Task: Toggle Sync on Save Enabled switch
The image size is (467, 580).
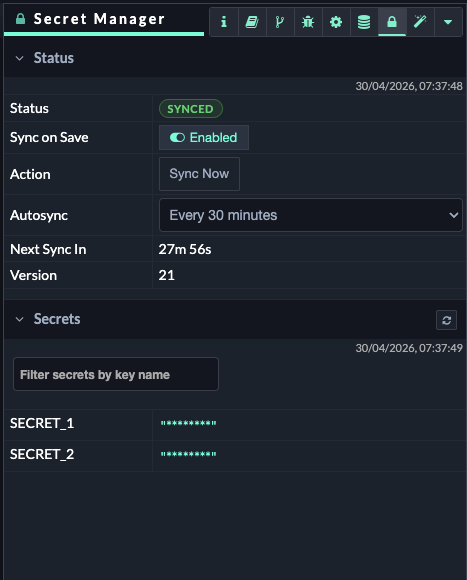Action: 204,138
